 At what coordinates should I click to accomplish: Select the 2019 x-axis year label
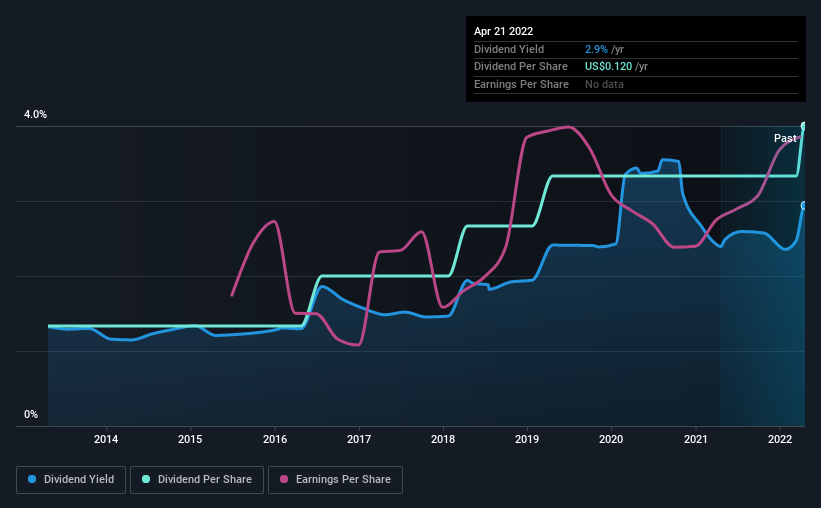coord(527,439)
